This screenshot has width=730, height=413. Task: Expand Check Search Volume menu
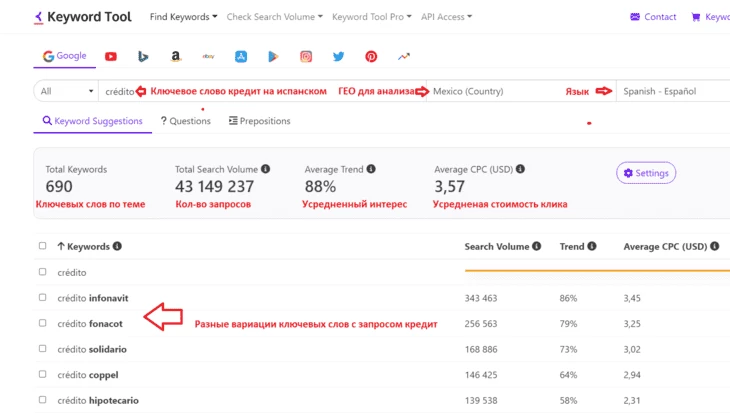tap(274, 17)
